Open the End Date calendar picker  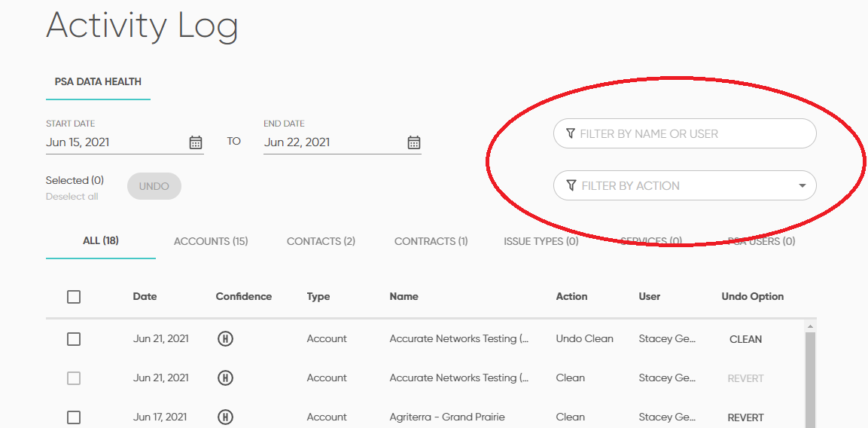(413, 142)
